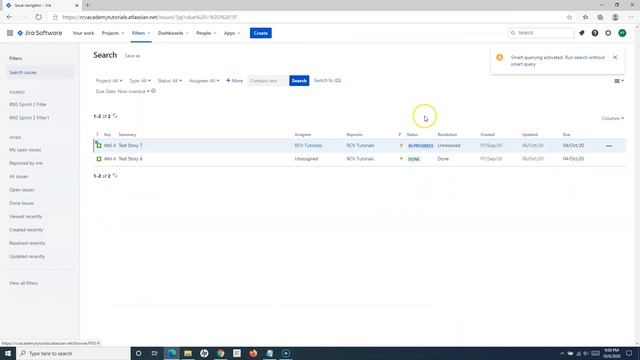
Task: Expand the Project: All filter dropdown
Action: 109,81
